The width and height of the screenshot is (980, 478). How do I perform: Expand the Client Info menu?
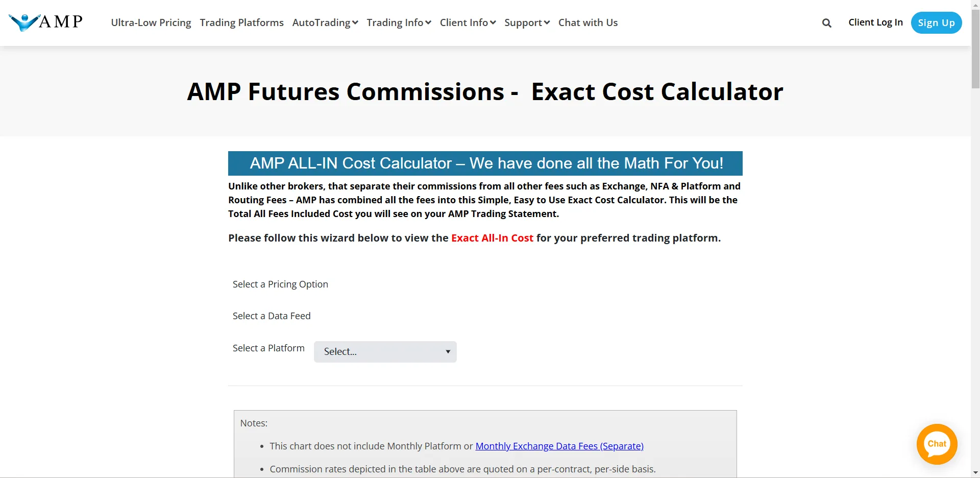tap(468, 22)
